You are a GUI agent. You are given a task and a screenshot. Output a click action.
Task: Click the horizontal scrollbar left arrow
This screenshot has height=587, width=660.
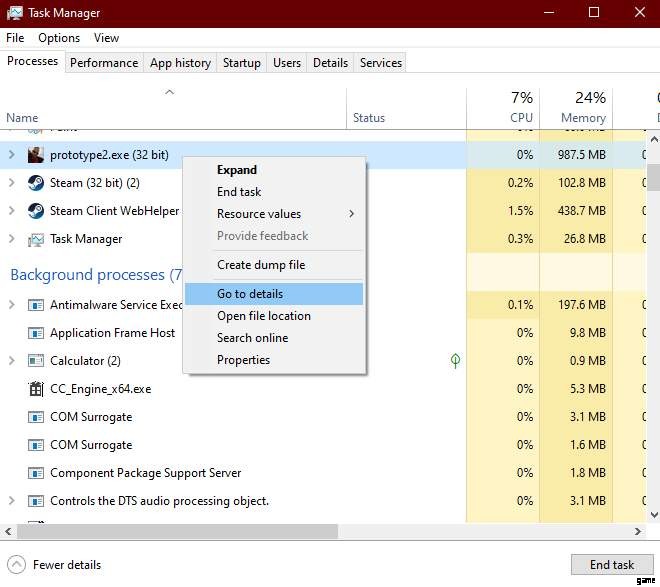[8, 531]
